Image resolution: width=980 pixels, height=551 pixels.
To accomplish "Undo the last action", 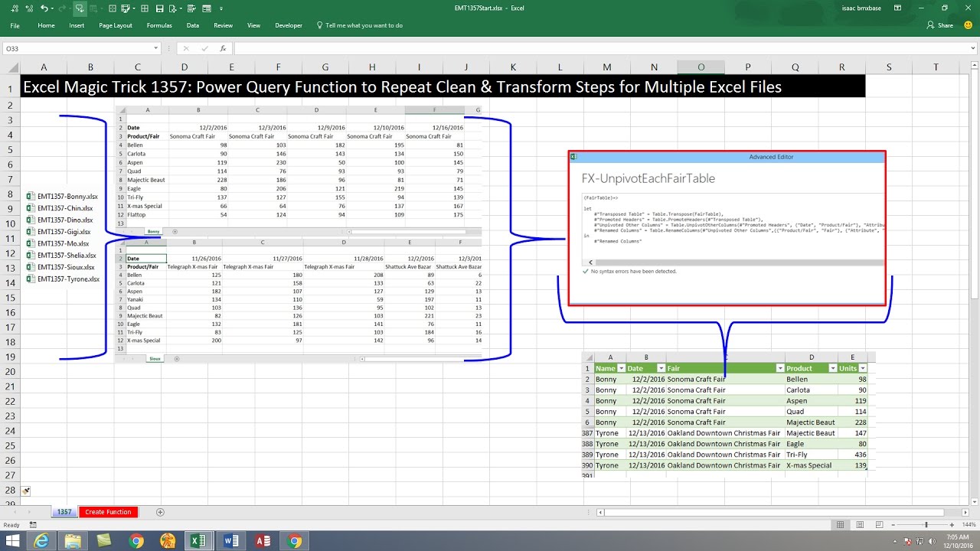I will click(x=44, y=8).
